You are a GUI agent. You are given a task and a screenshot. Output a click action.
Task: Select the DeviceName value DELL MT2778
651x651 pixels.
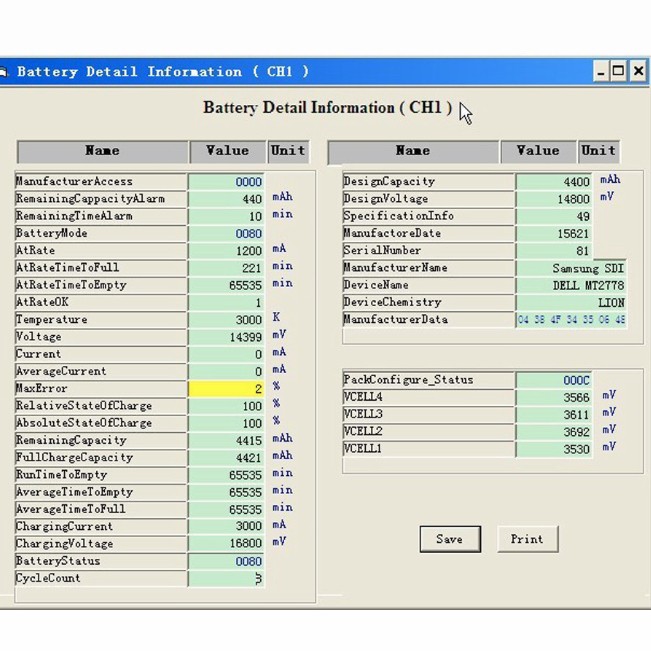571,285
